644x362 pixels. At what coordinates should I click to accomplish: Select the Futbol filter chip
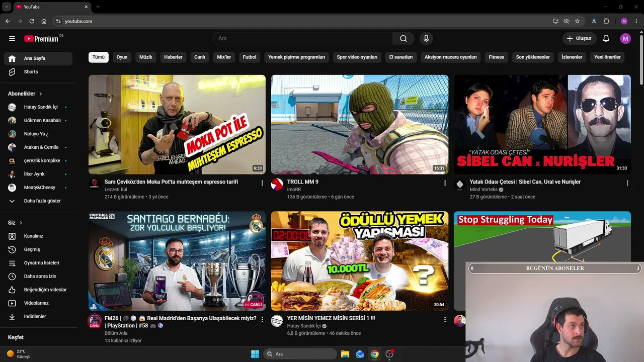250,57
